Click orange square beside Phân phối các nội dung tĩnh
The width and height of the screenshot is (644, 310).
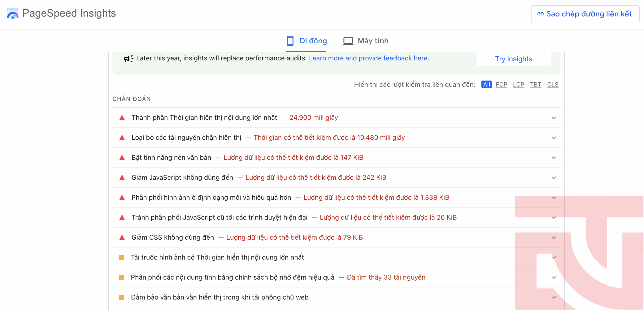122,277
